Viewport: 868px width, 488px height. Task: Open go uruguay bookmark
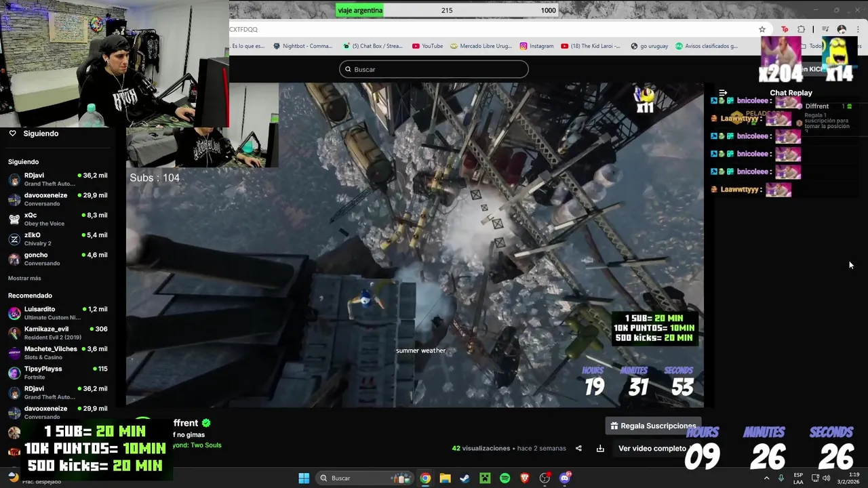pyautogui.click(x=649, y=46)
